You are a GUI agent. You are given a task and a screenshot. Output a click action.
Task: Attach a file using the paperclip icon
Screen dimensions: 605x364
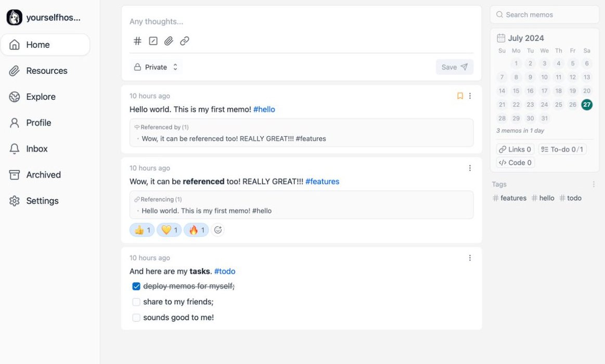tap(169, 41)
